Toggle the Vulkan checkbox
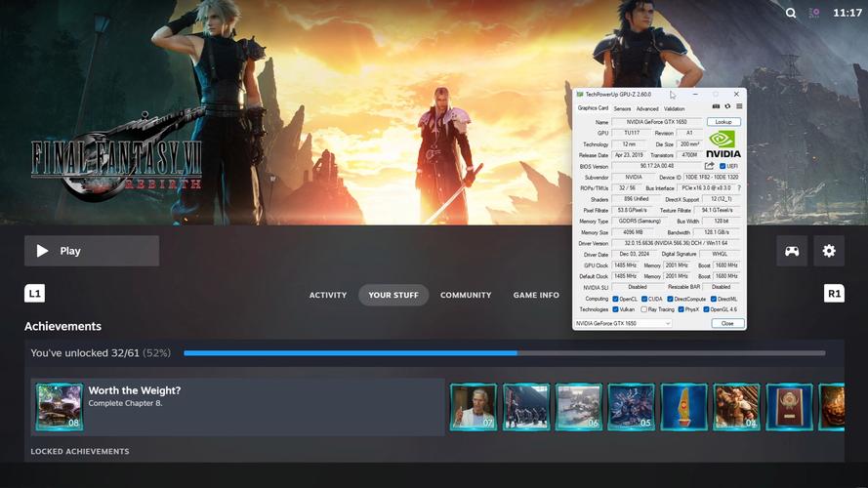 coord(615,309)
